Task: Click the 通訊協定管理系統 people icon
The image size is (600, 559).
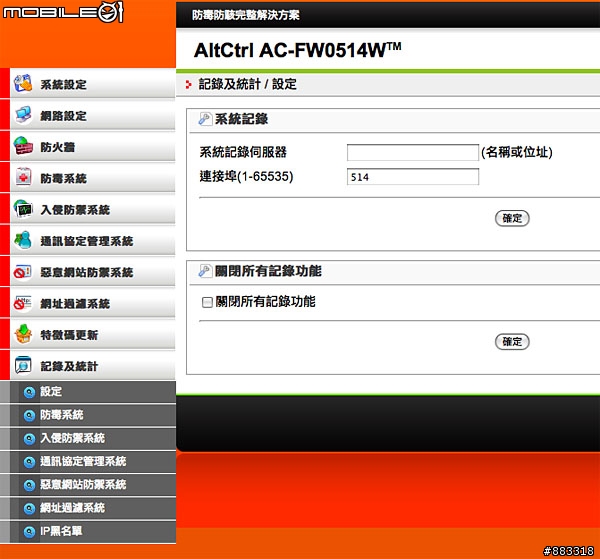Action: click(x=23, y=241)
